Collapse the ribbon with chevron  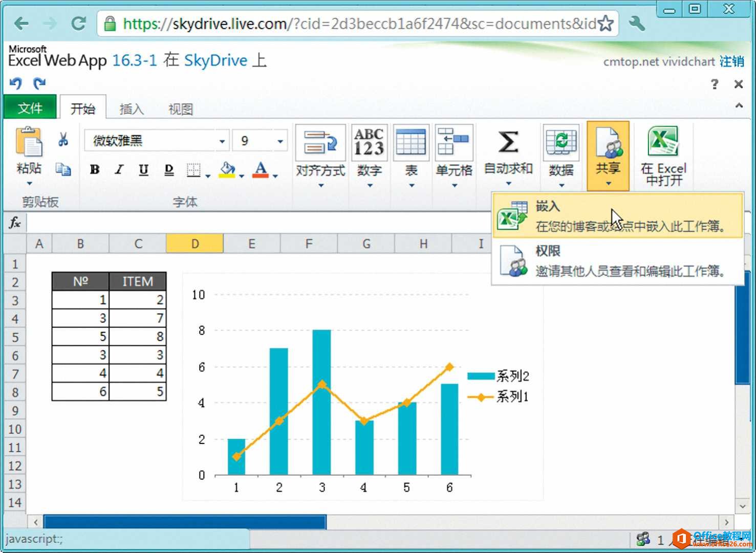tap(739, 105)
